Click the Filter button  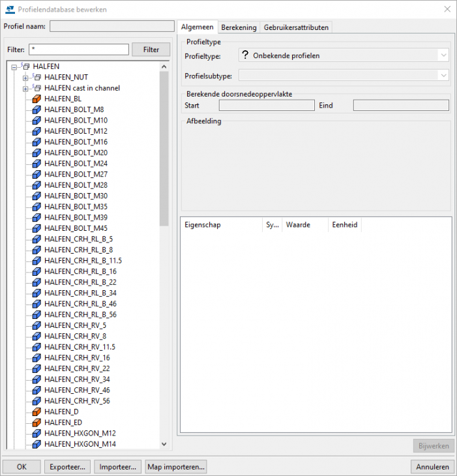151,50
